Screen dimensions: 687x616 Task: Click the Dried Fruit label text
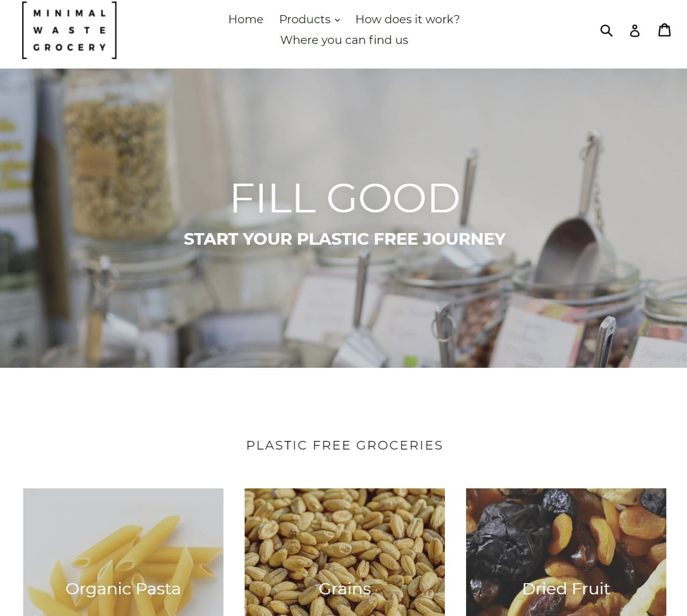(566, 588)
